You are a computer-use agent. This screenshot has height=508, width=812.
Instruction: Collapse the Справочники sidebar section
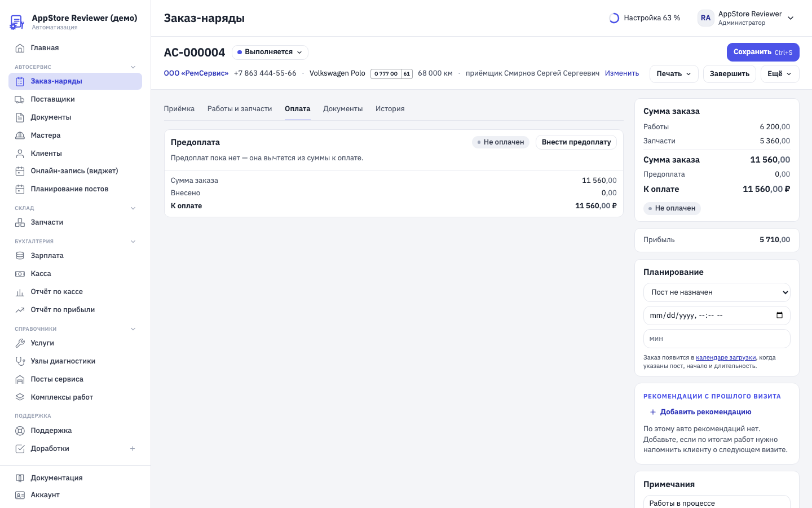[133, 329]
